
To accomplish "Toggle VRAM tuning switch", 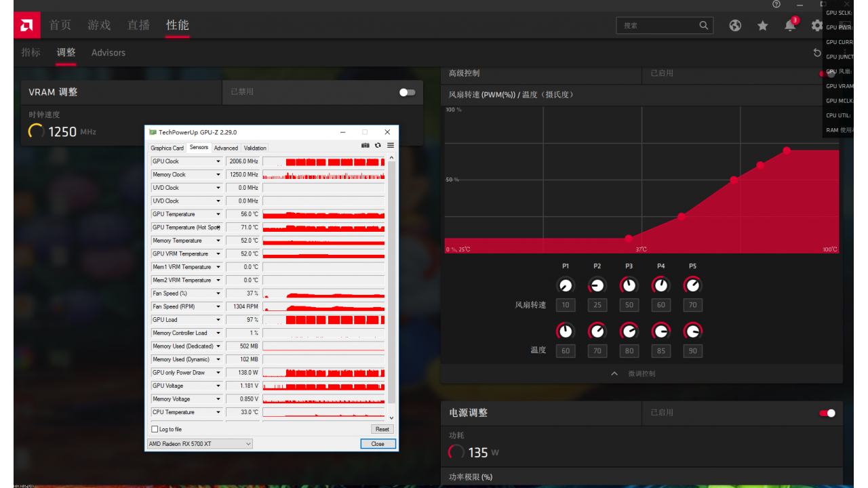I will (x=407, y=92).
